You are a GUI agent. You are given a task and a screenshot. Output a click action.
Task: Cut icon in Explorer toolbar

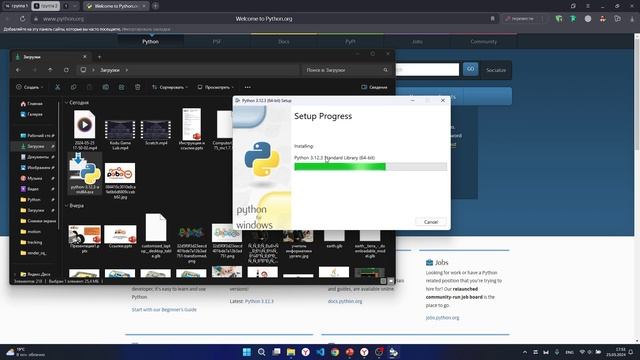tap(58, 87)
